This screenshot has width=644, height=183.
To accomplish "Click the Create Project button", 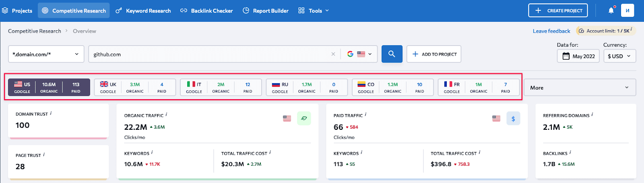I will click(558, 10).
